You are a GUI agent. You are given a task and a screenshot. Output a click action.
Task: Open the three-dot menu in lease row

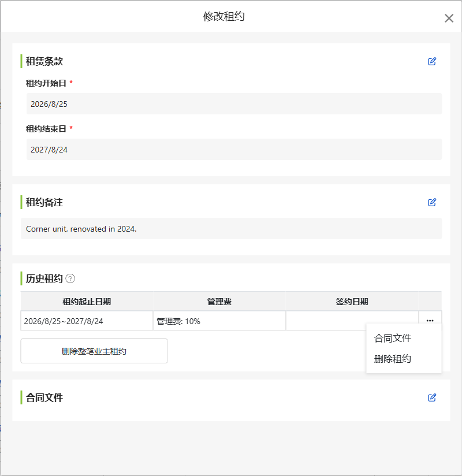(x=430, y=321)
